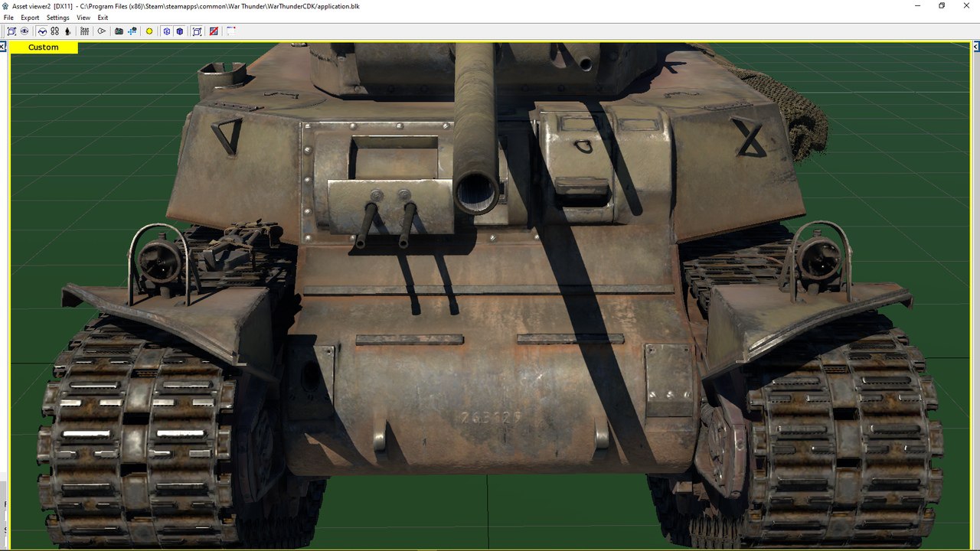980x551 pixels.
Task: Click the yellow sun lighting icon
Action: [149, 31]
